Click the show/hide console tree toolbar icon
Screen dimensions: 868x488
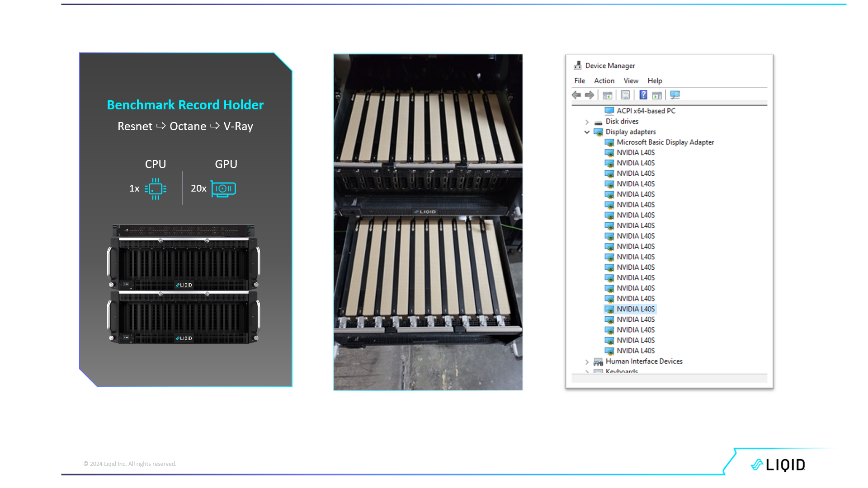coord(608,95)
